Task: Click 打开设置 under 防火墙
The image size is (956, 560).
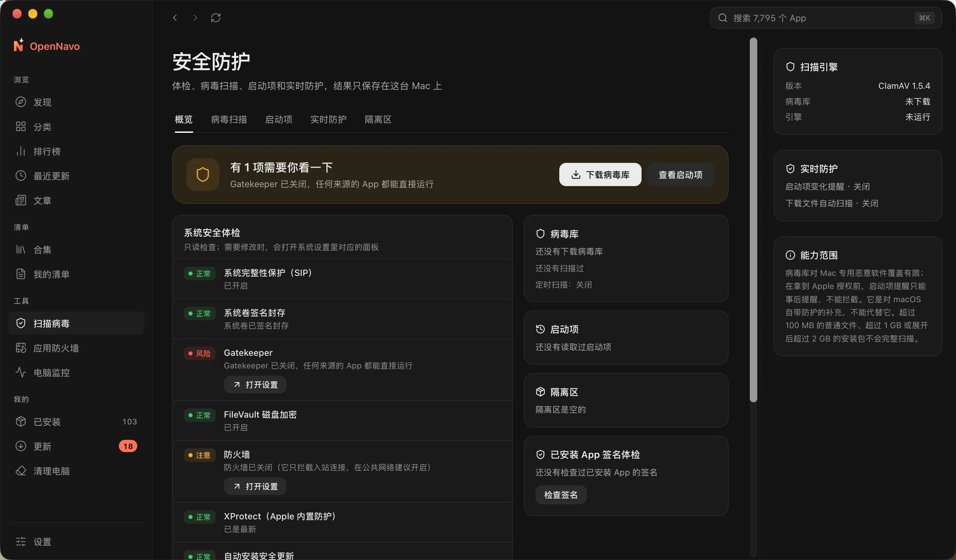Action: 255,486
